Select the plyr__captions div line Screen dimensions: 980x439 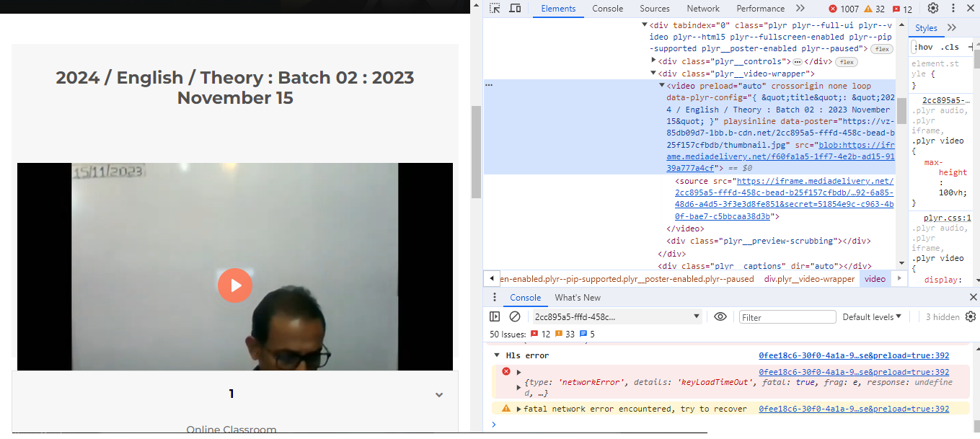(764, 265)
